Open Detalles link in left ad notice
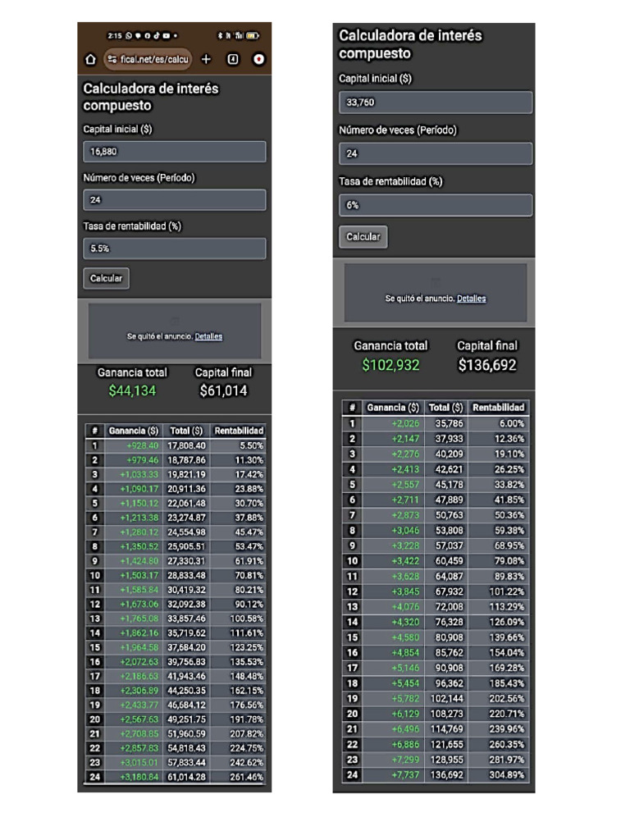The width and height of the screenshot is (630, 840). (208, 336)
